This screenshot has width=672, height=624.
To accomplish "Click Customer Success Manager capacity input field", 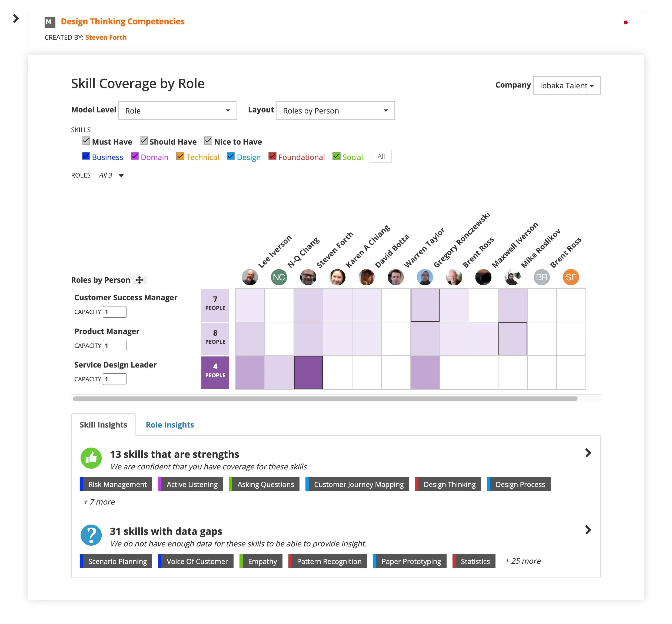I will point(114,312).
